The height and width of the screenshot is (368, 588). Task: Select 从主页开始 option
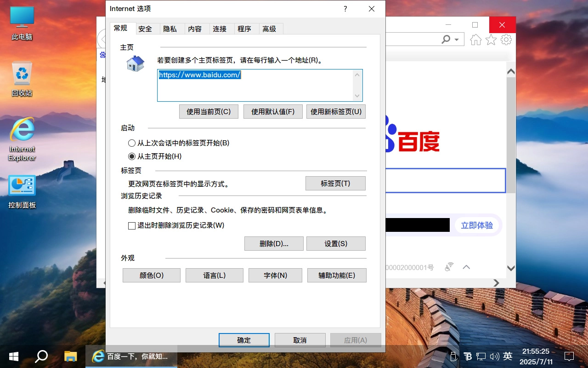(x=131, y=156)
